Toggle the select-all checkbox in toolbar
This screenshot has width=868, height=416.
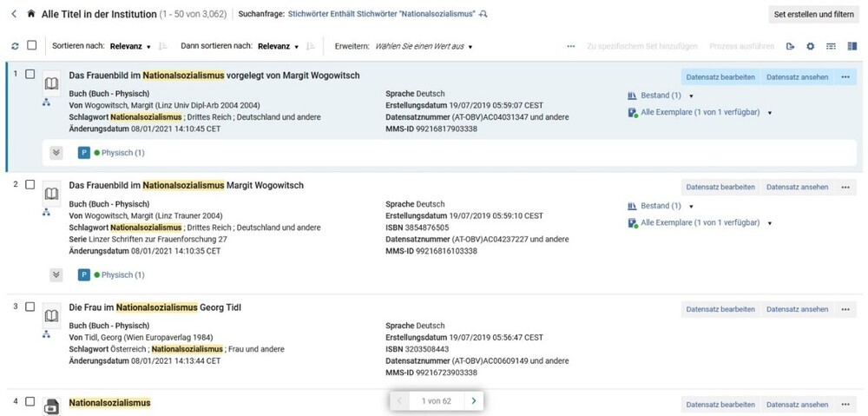pos(31,45)
